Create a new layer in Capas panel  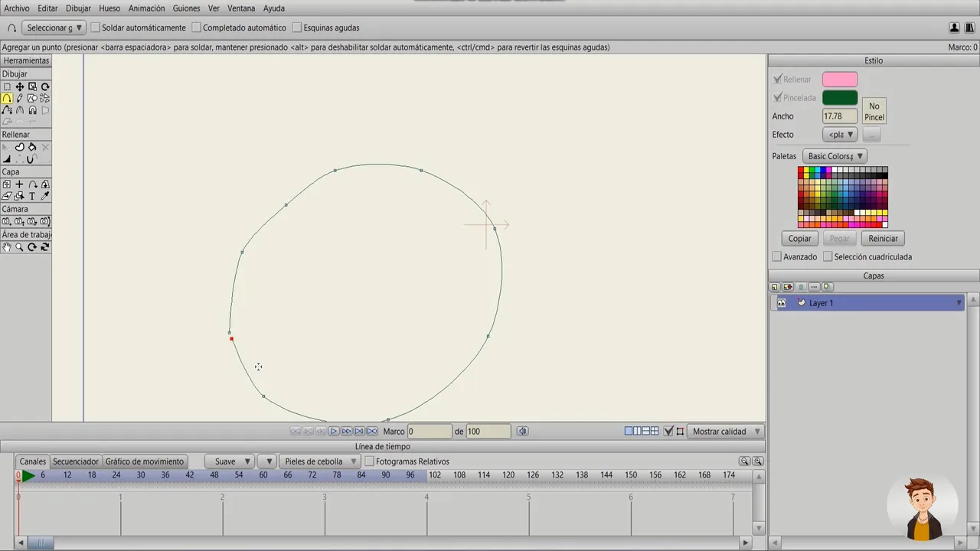tap(775, 287)
